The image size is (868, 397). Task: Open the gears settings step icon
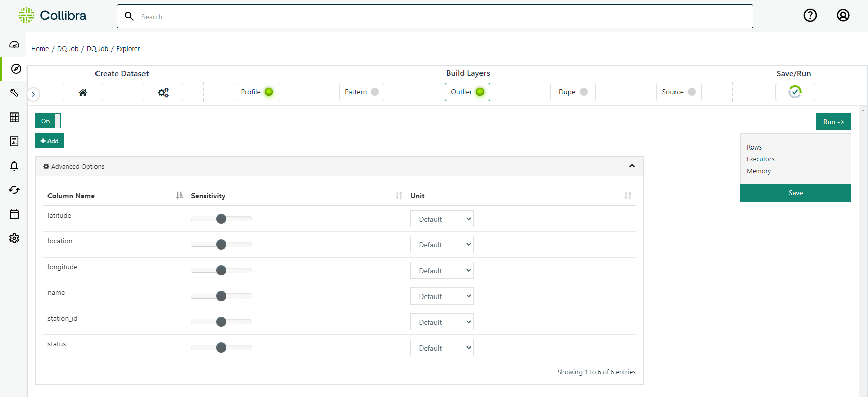coord(163,92)
